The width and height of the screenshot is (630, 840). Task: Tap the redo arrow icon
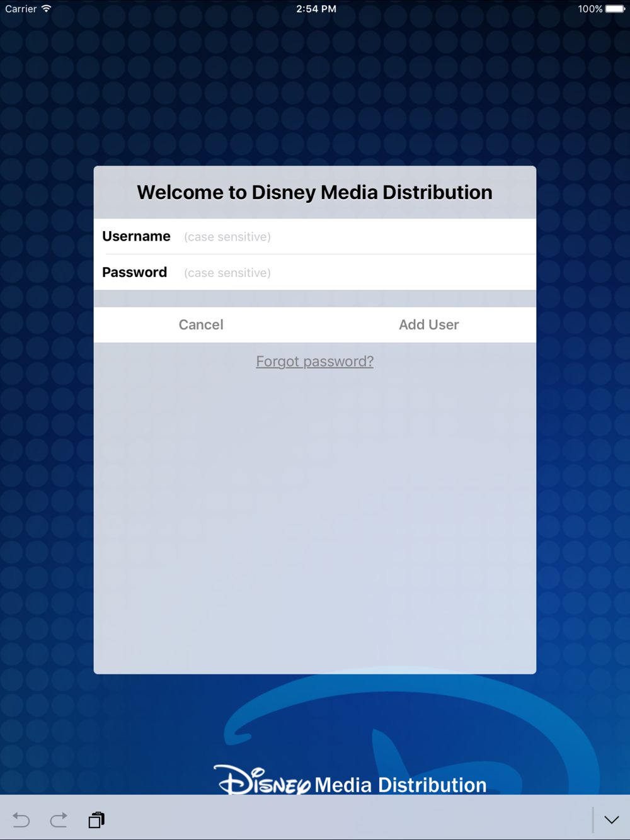[59, 820]
